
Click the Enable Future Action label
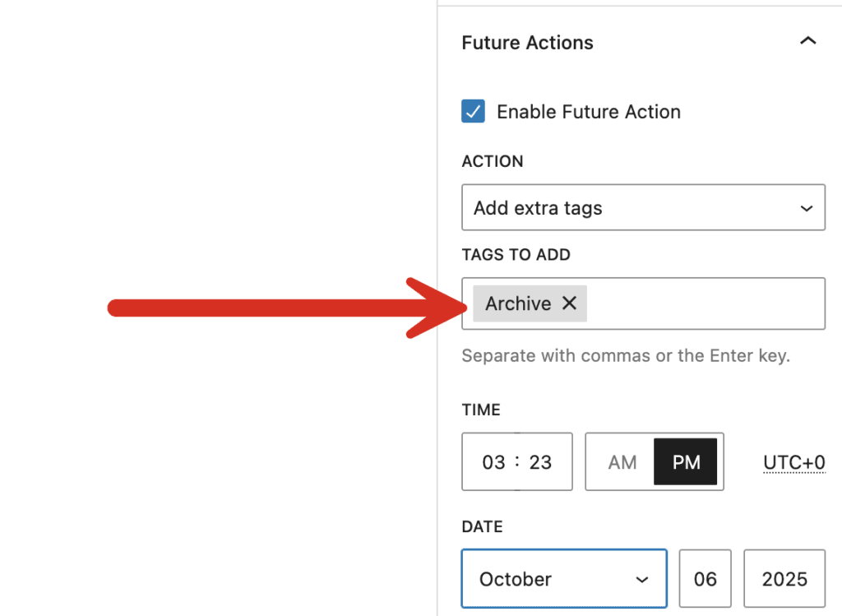[588, 111]
